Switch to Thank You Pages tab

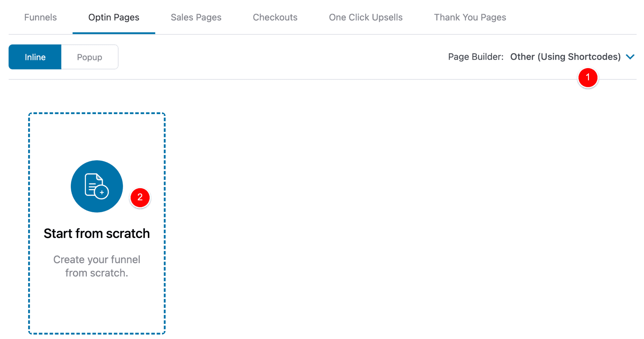click(470, 17)
